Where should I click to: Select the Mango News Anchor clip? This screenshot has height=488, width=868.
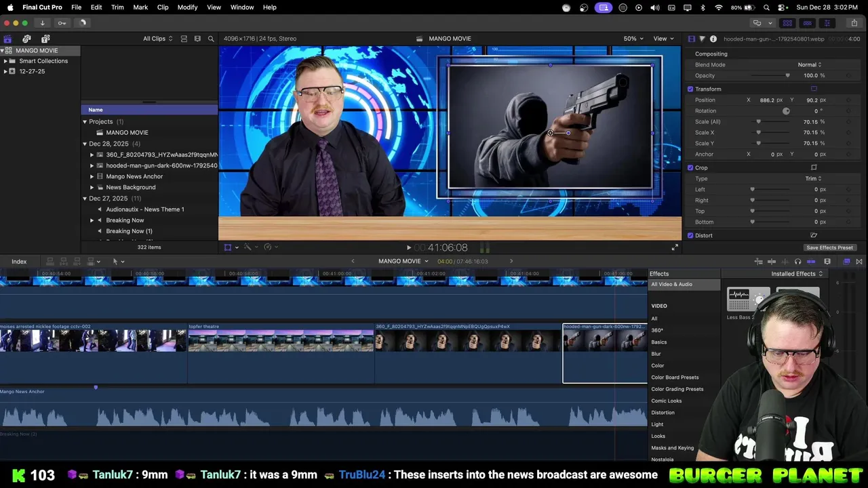tap(134, 176)
